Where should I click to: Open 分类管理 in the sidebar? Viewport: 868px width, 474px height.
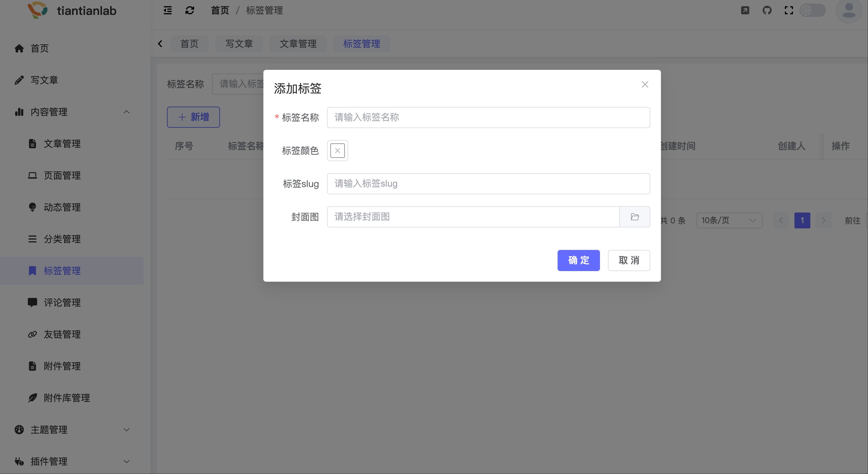click(72, 239)
